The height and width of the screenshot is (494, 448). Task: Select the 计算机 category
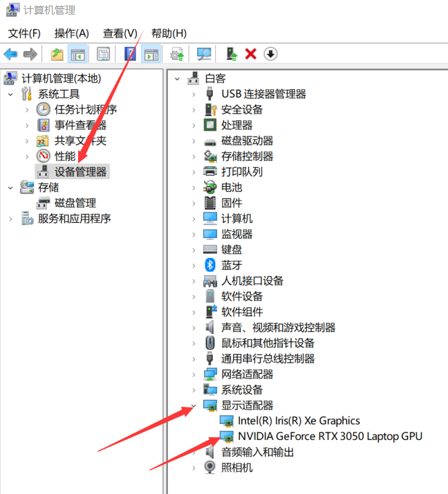(236, 219)
